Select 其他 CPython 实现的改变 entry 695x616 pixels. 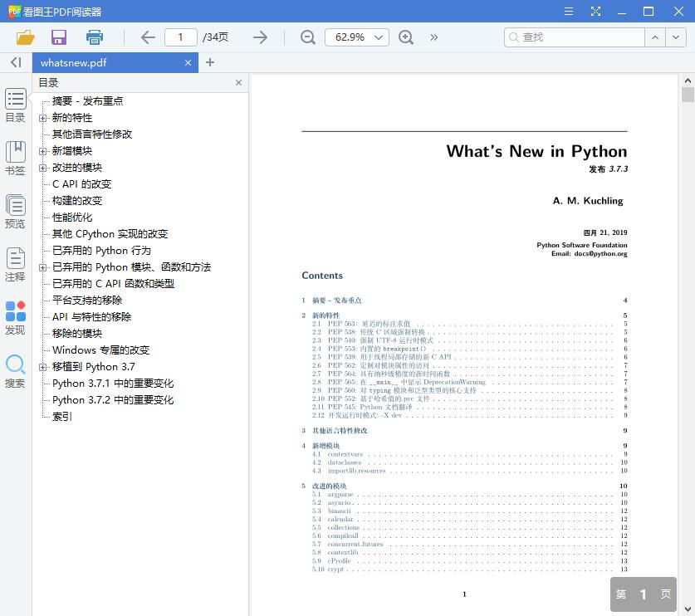click(x=110, y=234)
